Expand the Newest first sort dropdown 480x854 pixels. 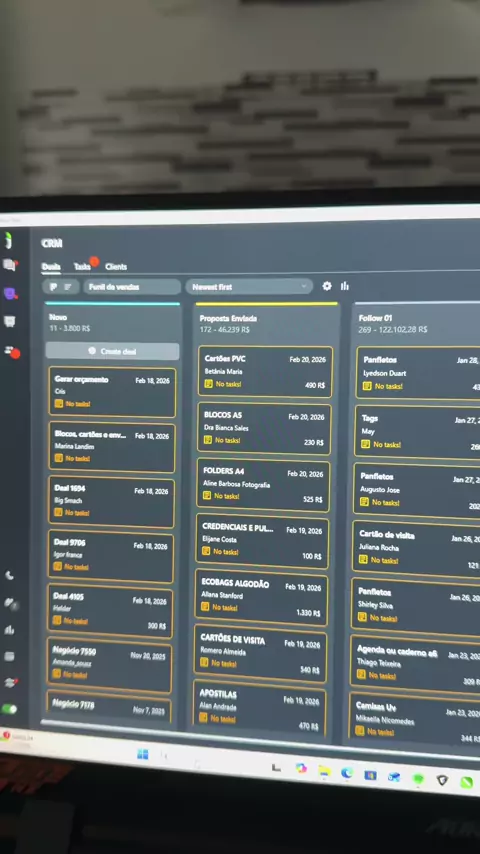249,286
